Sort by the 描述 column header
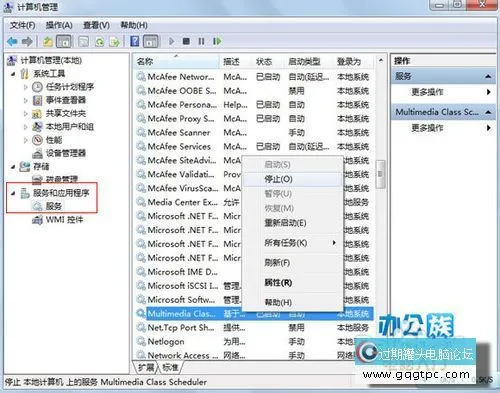Screen dimensions: 500x393 (236, 62)
